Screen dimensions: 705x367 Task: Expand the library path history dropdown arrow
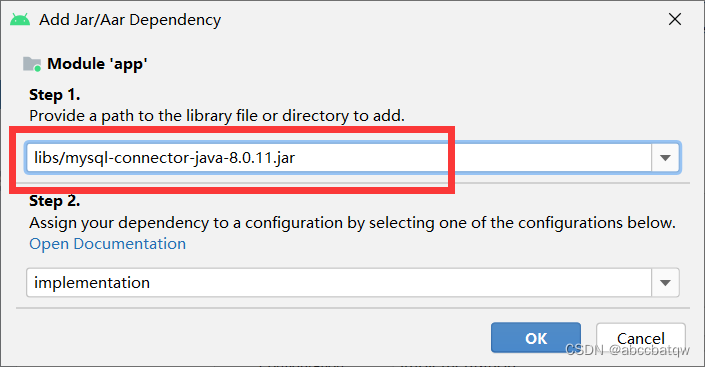point(665,158)
